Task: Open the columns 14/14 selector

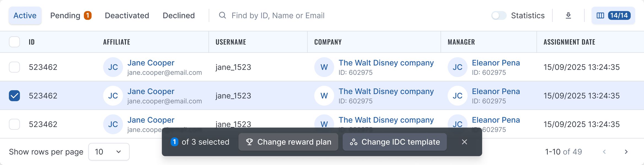Action: click(x=613, y=15)
